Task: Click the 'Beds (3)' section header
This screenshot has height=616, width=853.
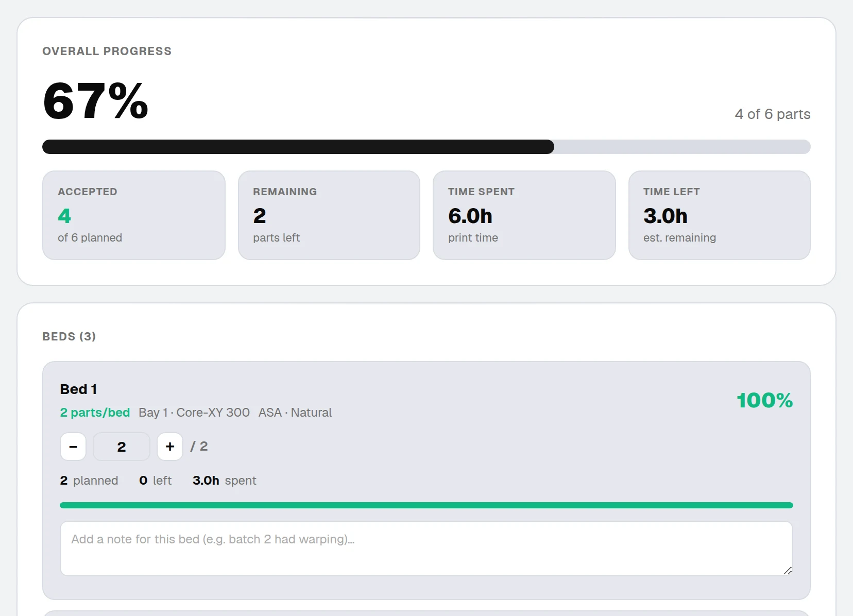Action: point(69,336)
